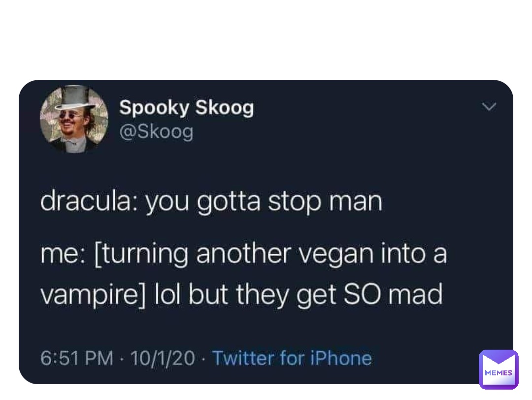The image size is (532, 400).
Task: Click the MEMES envelope logo icon
Action: tap(499, 369)
